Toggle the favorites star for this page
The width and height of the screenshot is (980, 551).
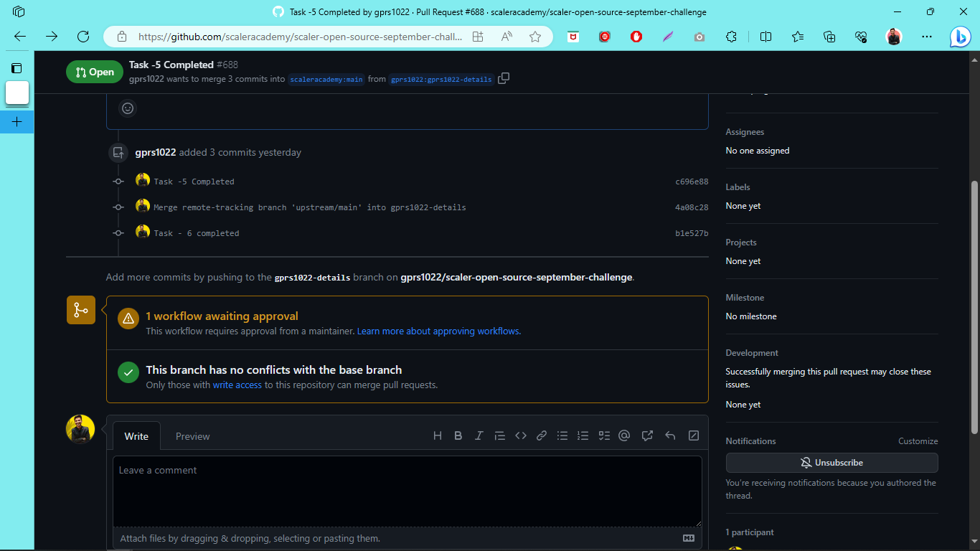[x=534, y=37]
